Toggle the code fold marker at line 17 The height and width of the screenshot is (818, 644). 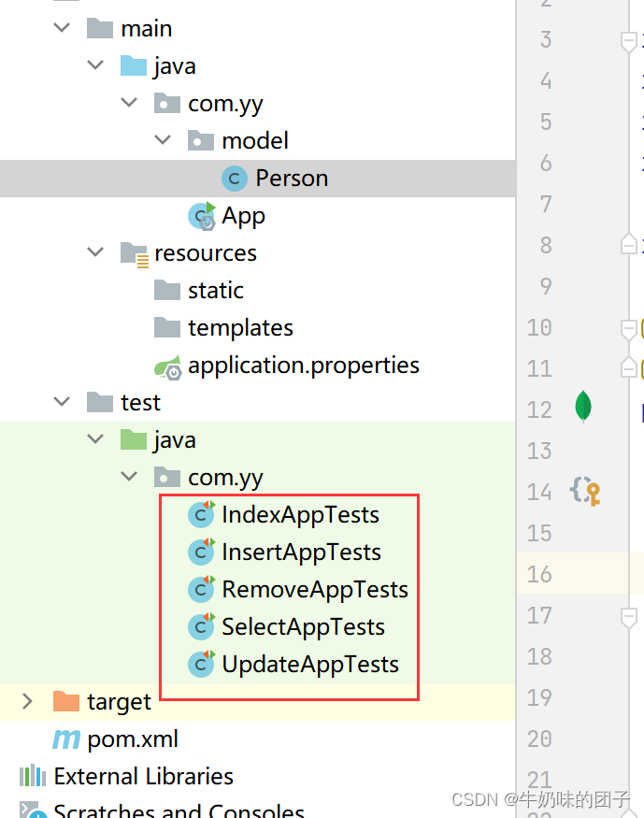point(629,618)
